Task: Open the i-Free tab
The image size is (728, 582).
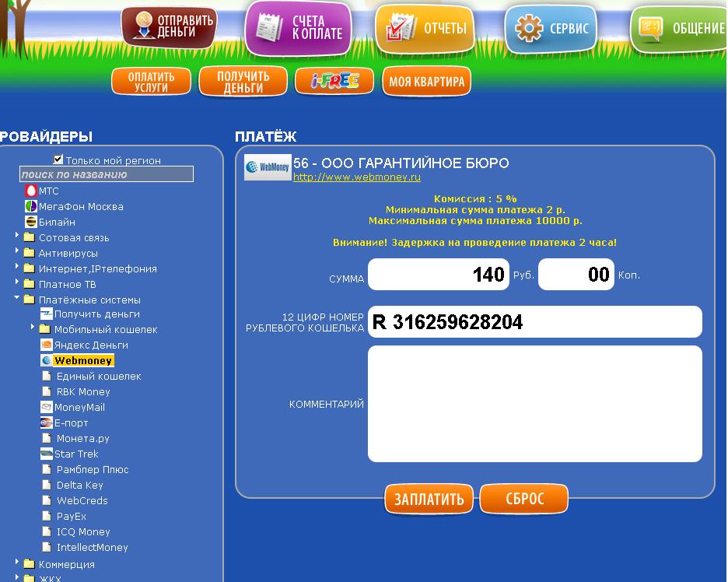Action: [x=334, y=81]
